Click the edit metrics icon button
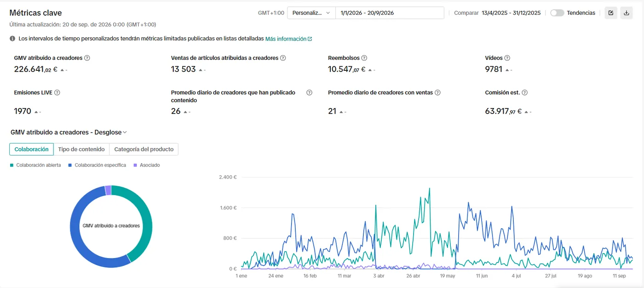Viewport: 644px width, 288px height. [x=611, y=13]
